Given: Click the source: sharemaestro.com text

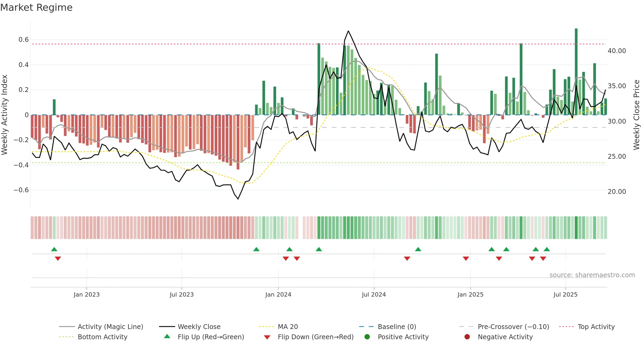Looking at the screenshot, I should click(592, 275).
